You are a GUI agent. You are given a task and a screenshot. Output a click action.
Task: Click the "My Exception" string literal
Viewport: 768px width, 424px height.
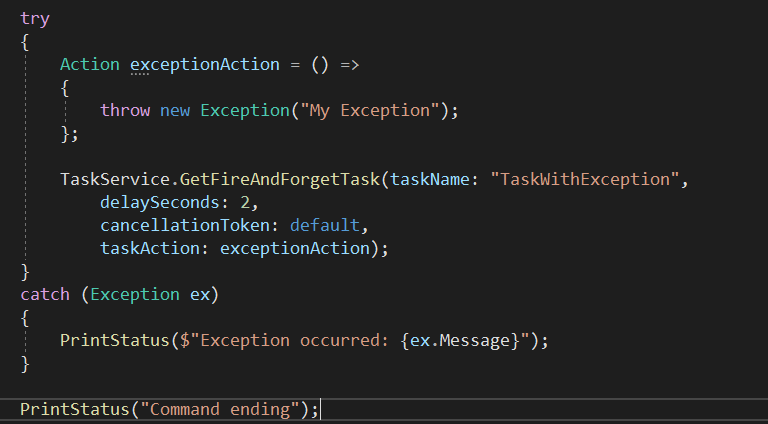(365, 110)
